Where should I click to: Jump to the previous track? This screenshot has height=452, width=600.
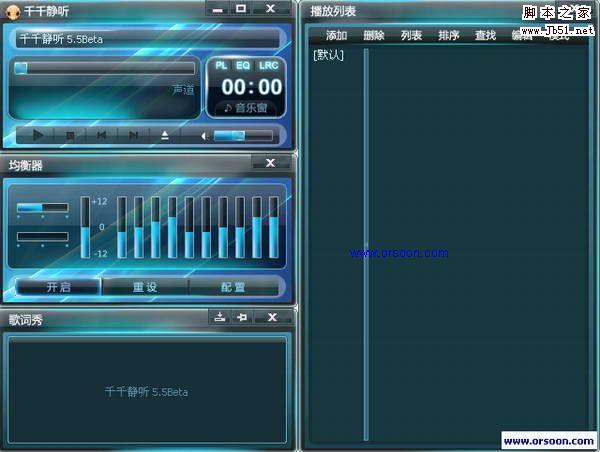pyautogui.click(x=101, y=135)
